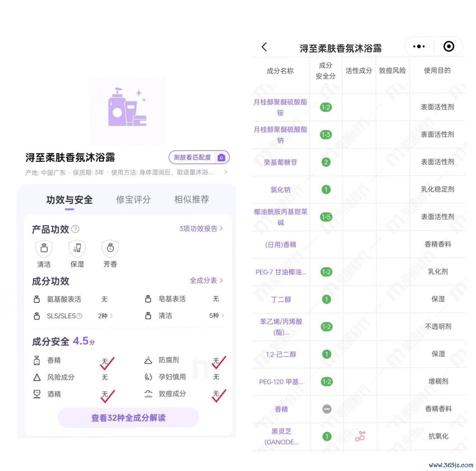This screenshot has height=471, width=476.
Task: Tap the 4.5分 safety score
Action: pos(84,341)
